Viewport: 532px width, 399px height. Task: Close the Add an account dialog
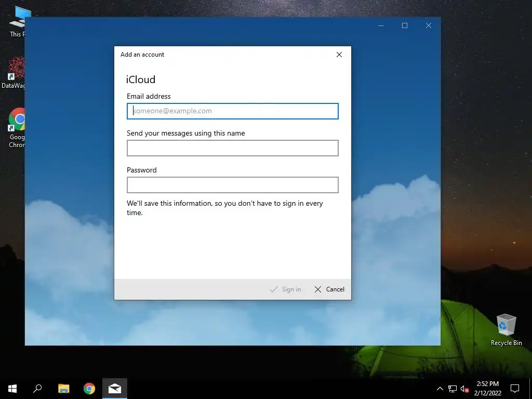[339, 55]
